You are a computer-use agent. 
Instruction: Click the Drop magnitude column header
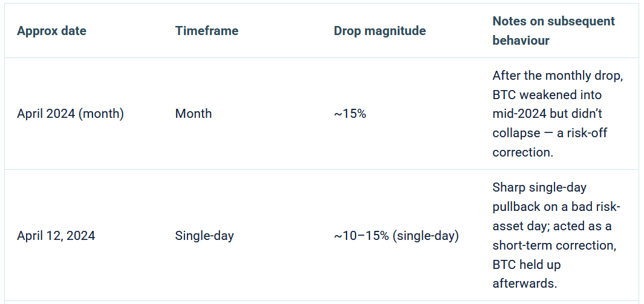pyautogui.click(x=379, y=31)
